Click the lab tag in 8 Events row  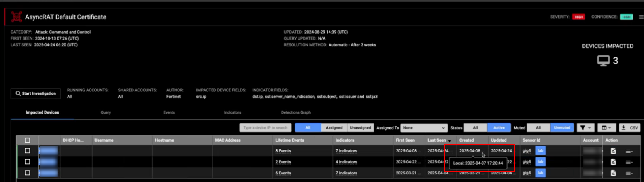pyautogui.click(x=540, y=151)
